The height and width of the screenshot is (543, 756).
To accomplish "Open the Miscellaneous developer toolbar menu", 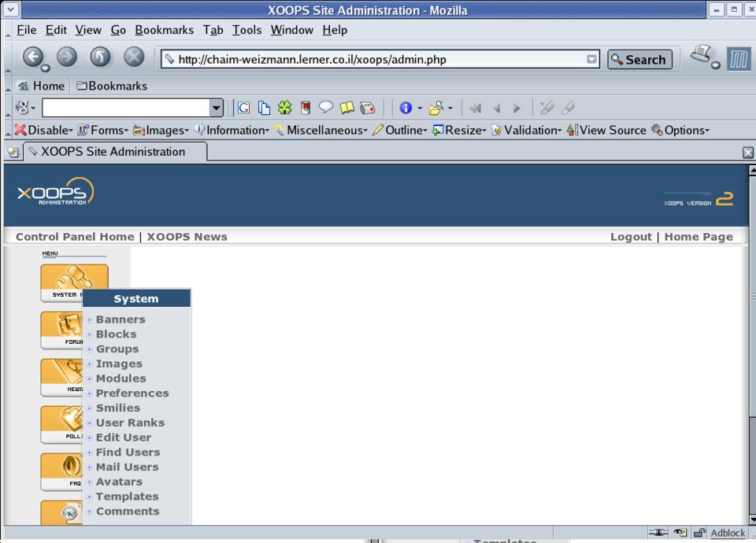I will pyautogui.click(x=321, y=130).
